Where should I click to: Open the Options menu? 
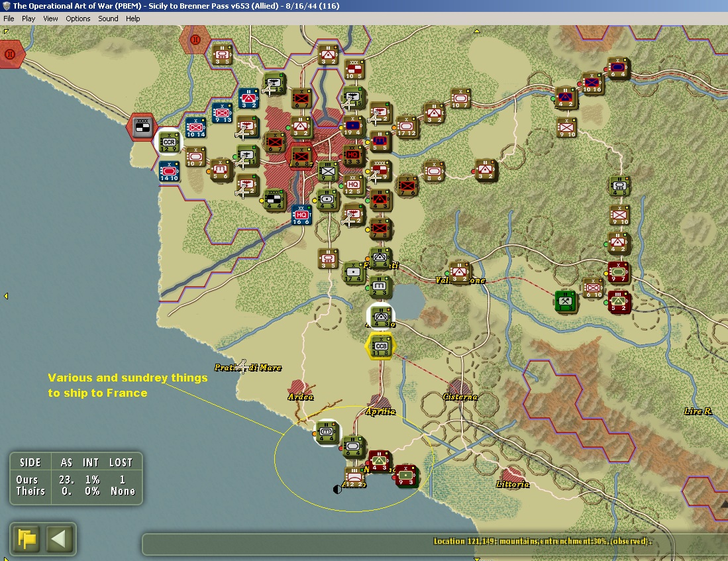(78, 19)
